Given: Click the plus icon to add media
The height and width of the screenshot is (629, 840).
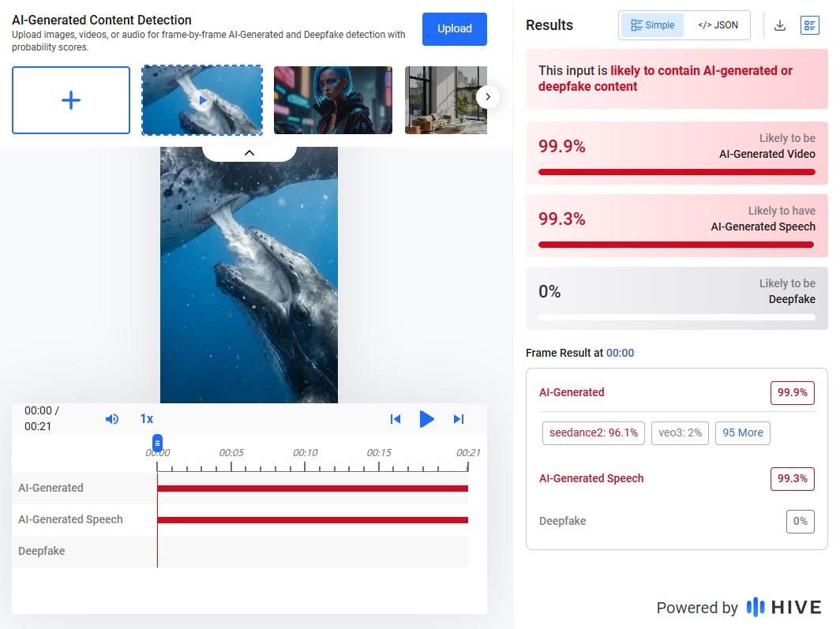Looking at the screenshot, I should pos(71,100).
